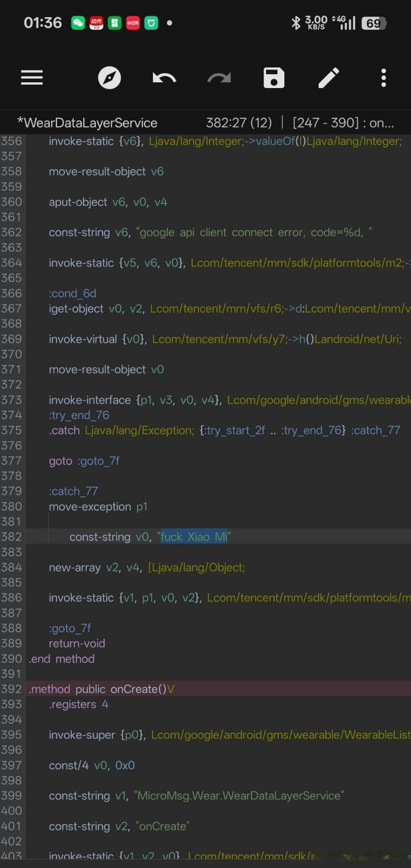Screen dimensions: 411x868
Task: Tap the .method public onCreate()V line
Action: 101,689
